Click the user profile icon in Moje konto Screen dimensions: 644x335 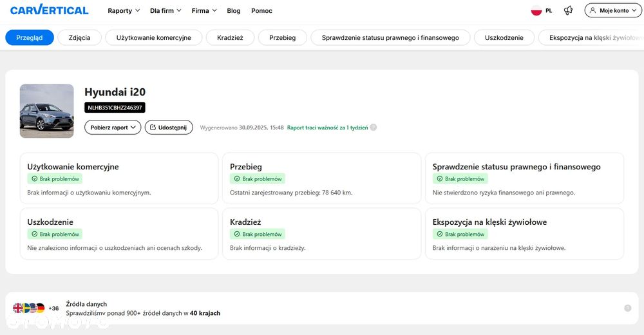pos(593,10)
